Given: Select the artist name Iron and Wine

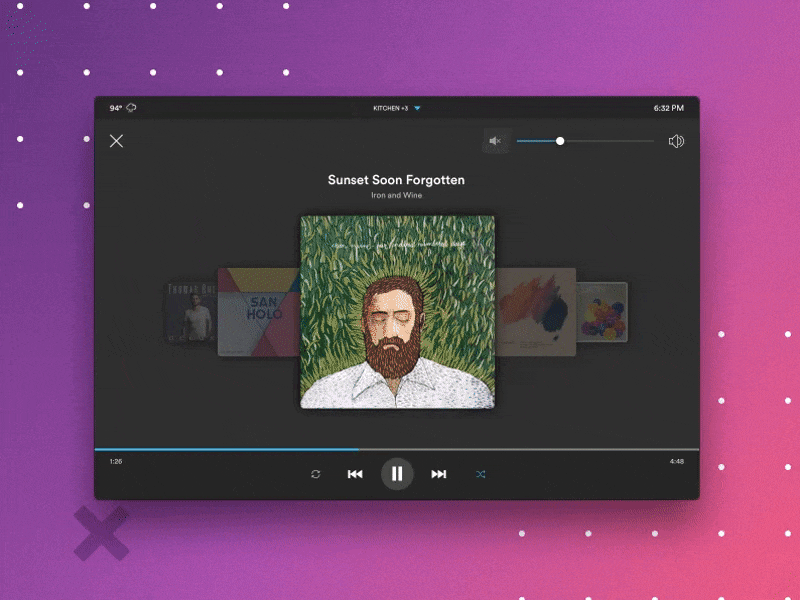Looking at the screenshot, I should coord(395,195).
